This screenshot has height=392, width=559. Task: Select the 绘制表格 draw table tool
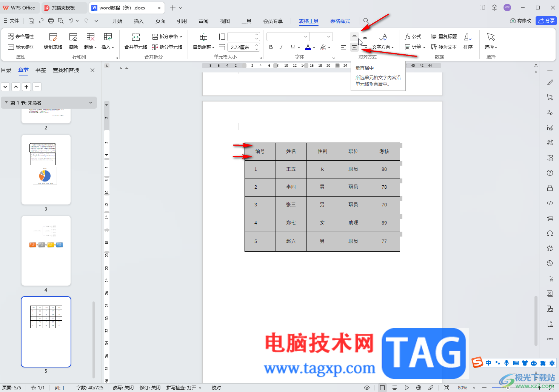53,41
